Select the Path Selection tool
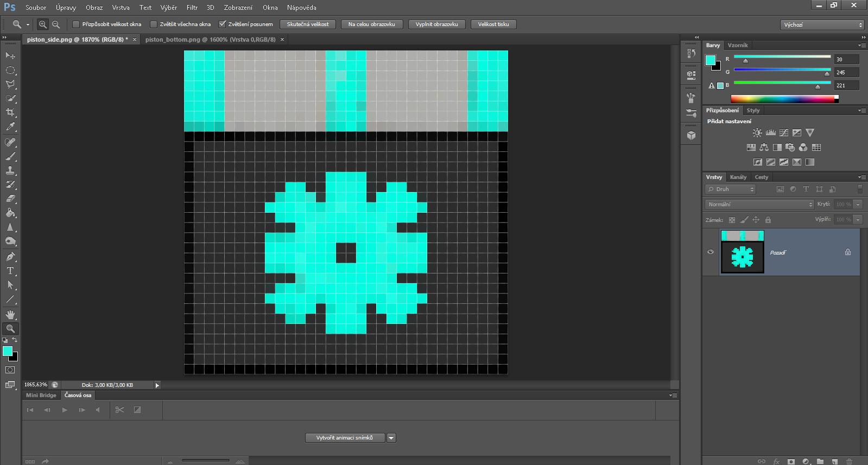The height and width of the screenshot is (465, 868). pyautogui.click(x=10, y=285)
